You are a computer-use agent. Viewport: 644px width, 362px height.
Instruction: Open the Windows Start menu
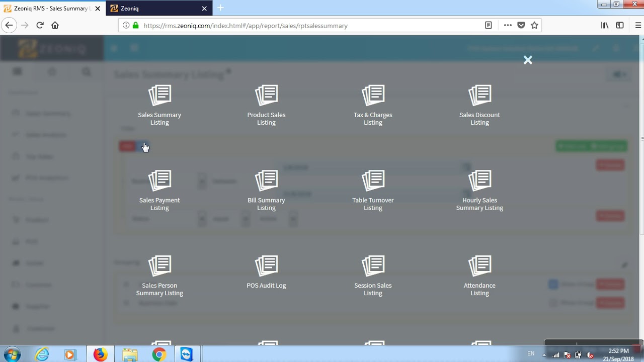tap(11, 354)
